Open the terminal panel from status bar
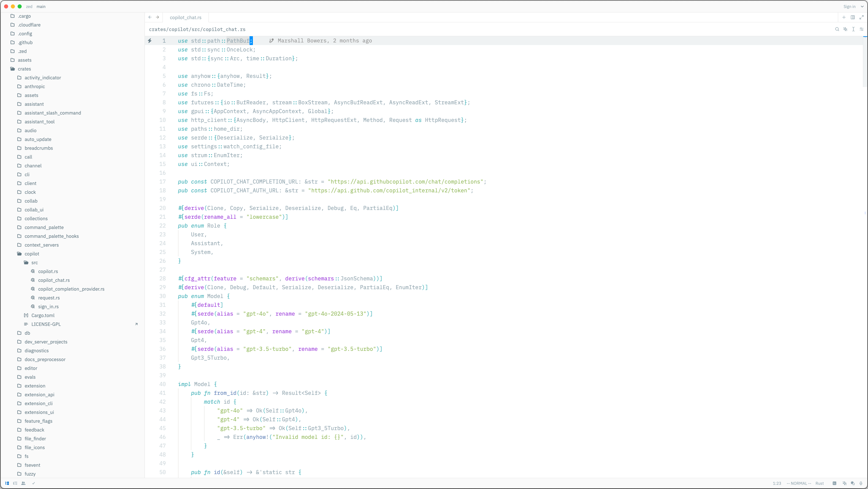The width and height of the screenshot is (868, 489). (x=834, y=483)
